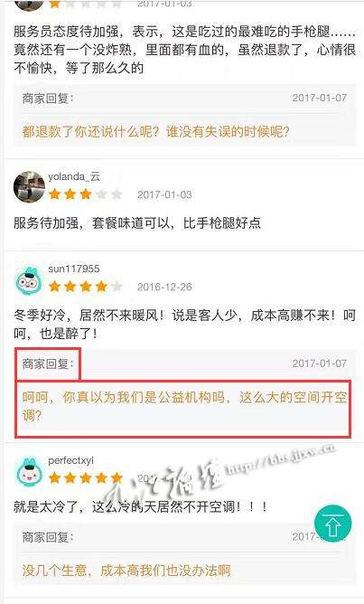Open the username sun117955
Image resolution: width=364 pixels, height=604 pixels.
tap(74, 269)
